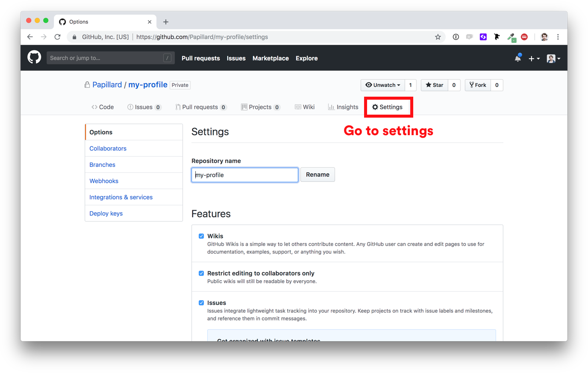This screenshot has height=373, width=588.
Task: Click the watchers count 1
Action: (411, 85)
